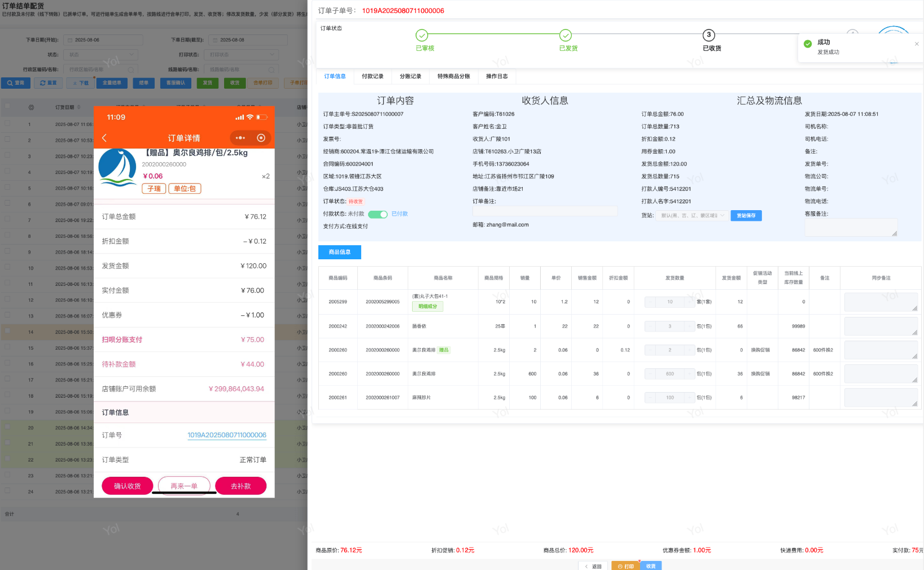Expand the 状态 status dropdown
The width and height of the screenshot is (924, 570).
102,55
